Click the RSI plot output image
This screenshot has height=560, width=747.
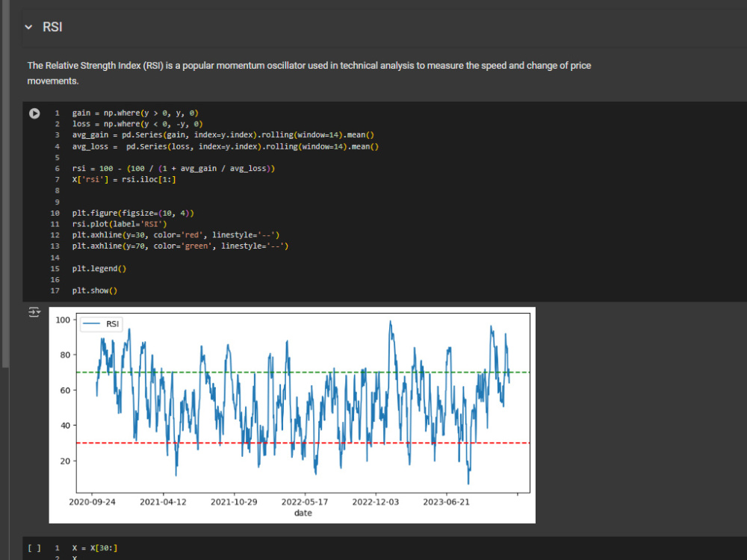point(292,415)
